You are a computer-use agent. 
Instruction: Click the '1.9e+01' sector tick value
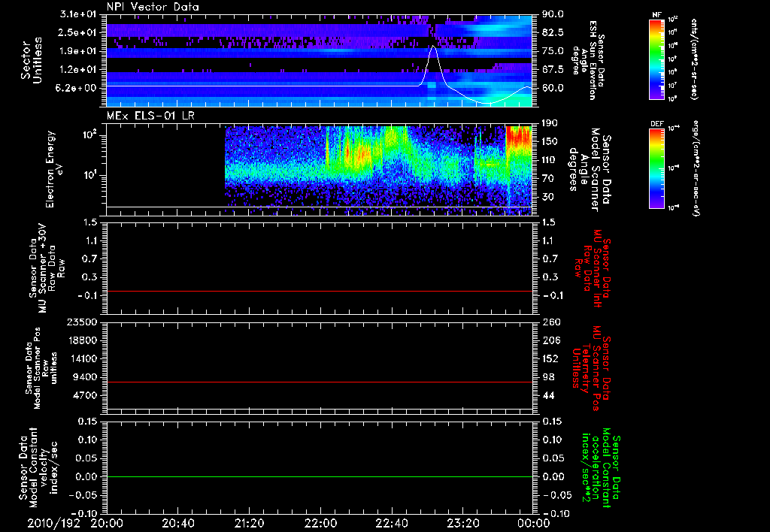[x=78, y=51]
